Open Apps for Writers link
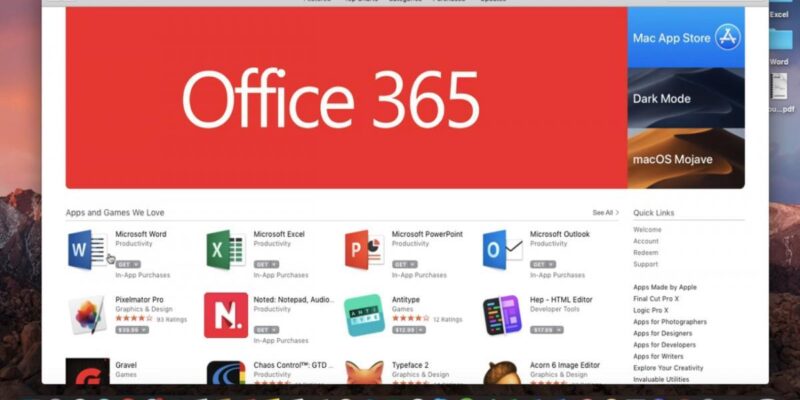 coord(658,356)
